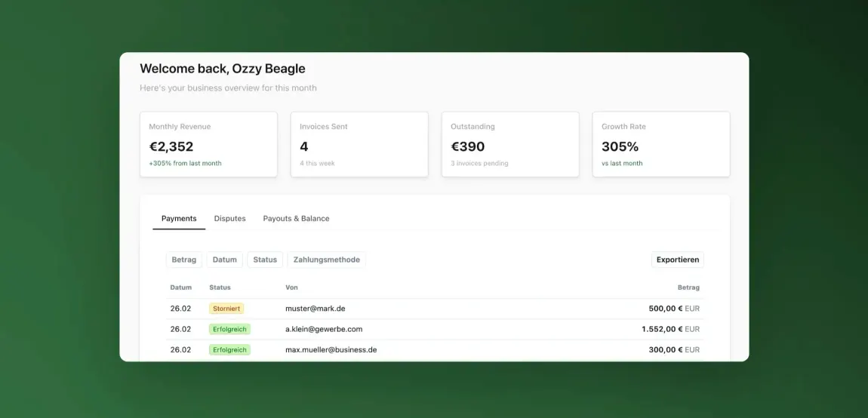Screen dimensions: 868x418
Task: Open the Betrag filter
Action: pyautogui.click(x=183, y=260)
